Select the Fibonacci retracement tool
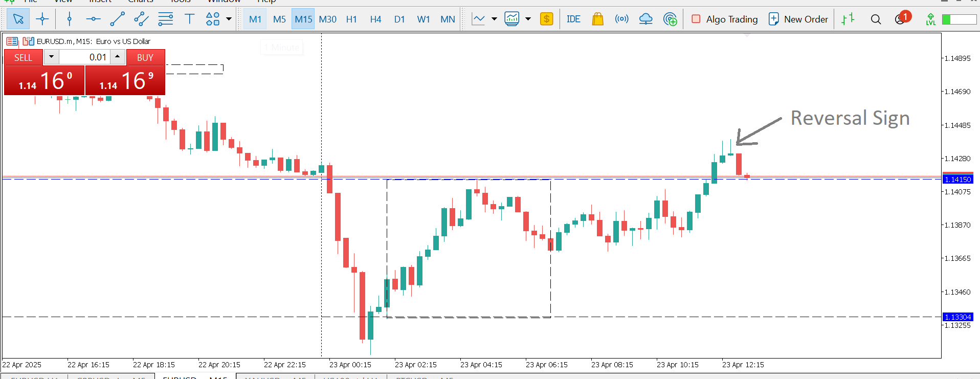The width and height of the screenshot is (980, 379). coord(165,19)
